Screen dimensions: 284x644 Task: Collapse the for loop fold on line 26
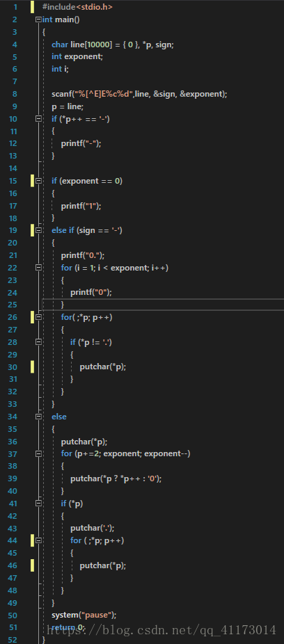[39, 317]
